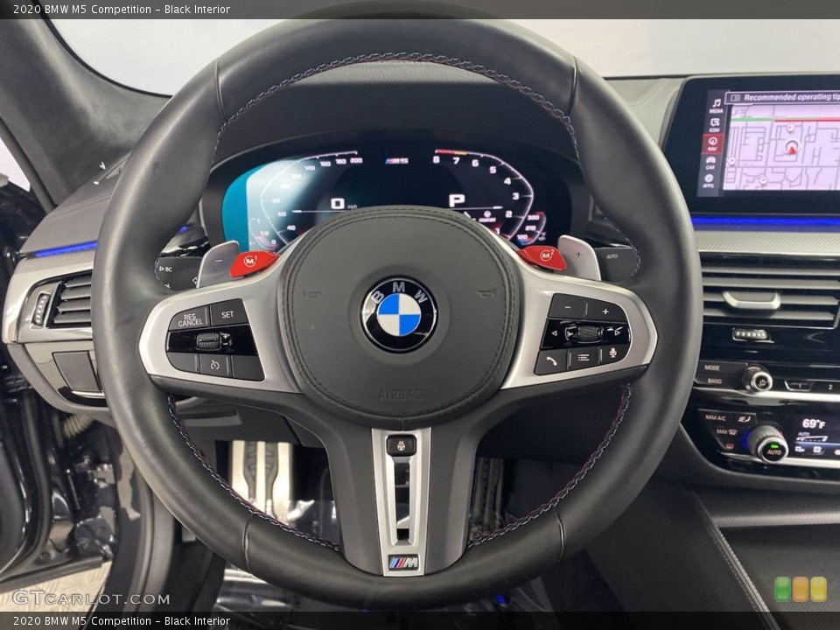Open the MEDIA menu on iDrive screen
The height and width of the screenshot is (630, 840).
tap(717, 105)
